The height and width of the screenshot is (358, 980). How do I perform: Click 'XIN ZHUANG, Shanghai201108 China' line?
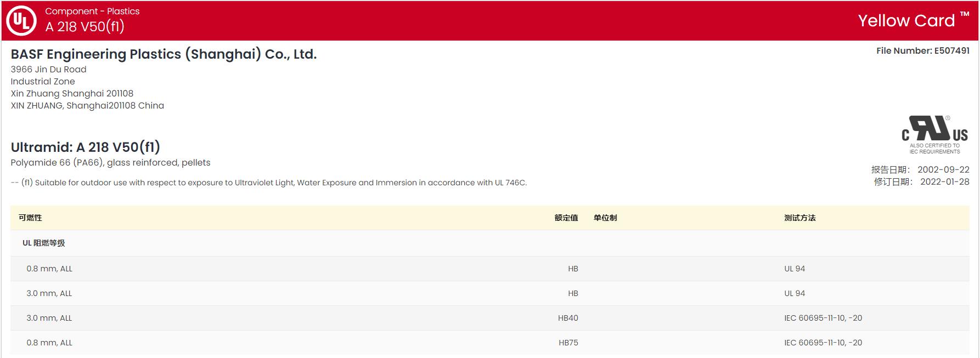[87, 105]
